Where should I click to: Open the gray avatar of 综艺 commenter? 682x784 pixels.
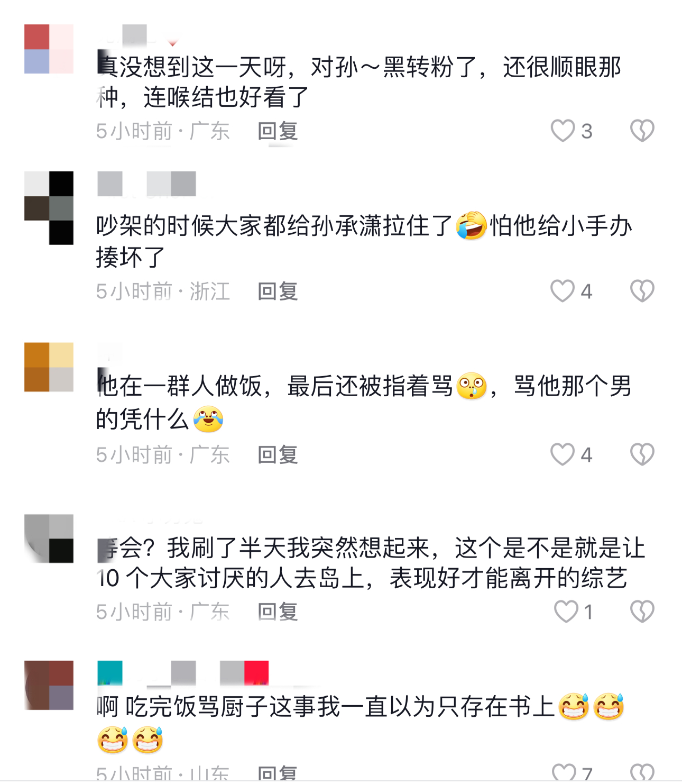pyautogui.click(x=49, y=538)
